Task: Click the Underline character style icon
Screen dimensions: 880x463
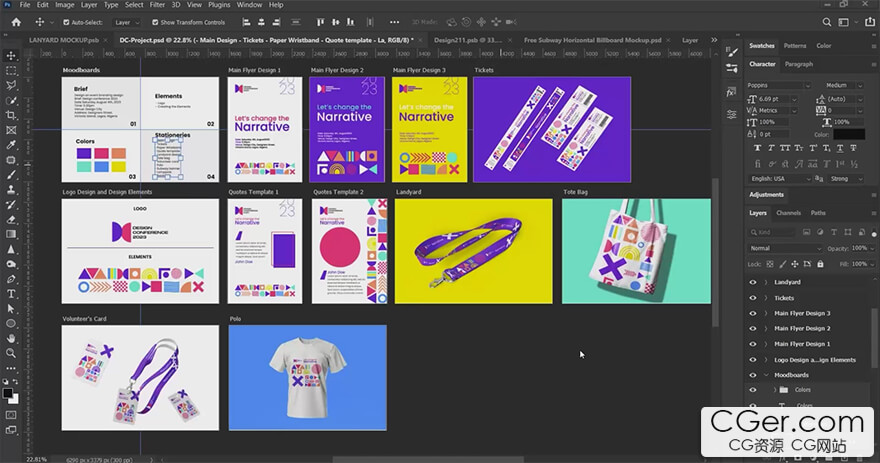Action: 840,148
